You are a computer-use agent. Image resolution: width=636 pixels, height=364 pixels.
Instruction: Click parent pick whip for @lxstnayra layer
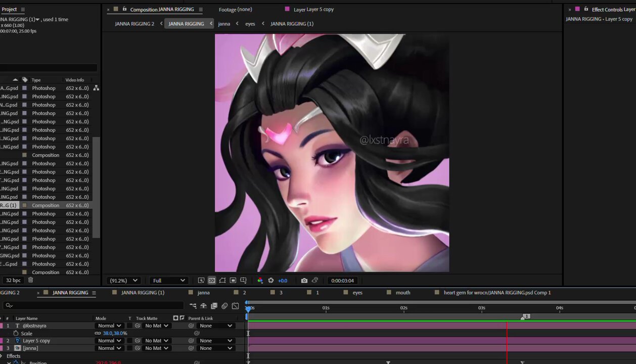191,326
